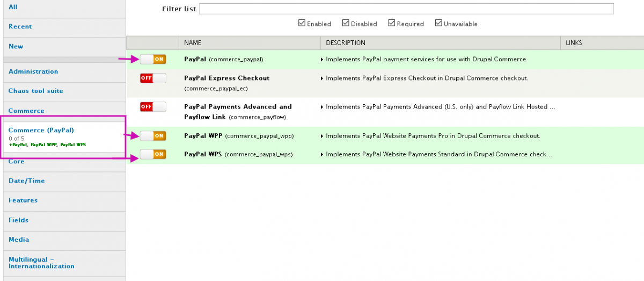Open the Chaos tool suite category

click(64, 91)
